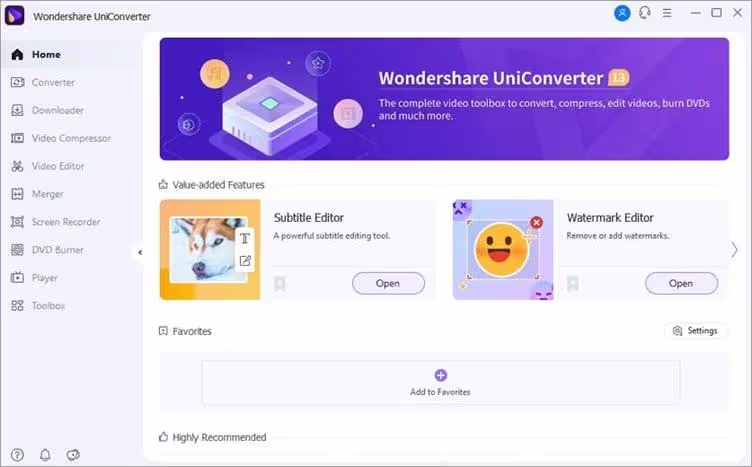Click the Player sidebar icon

click(17, 278)
